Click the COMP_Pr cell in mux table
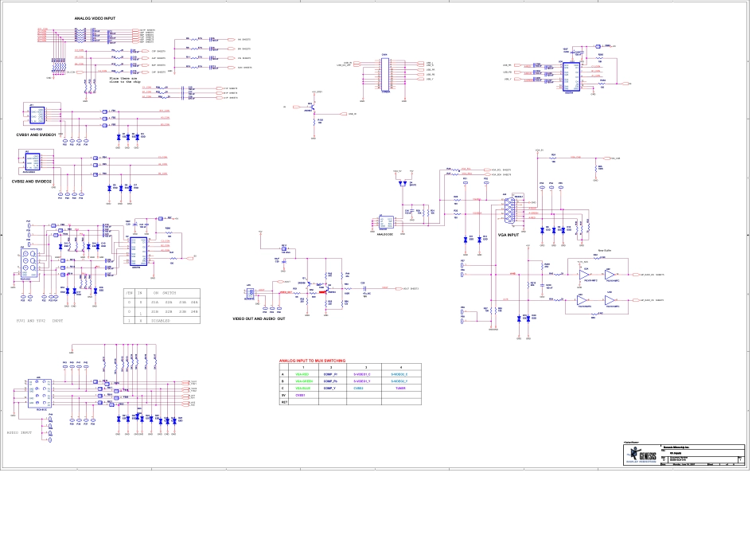The height and width of the screenshot is (535, 756). point(332,374)
